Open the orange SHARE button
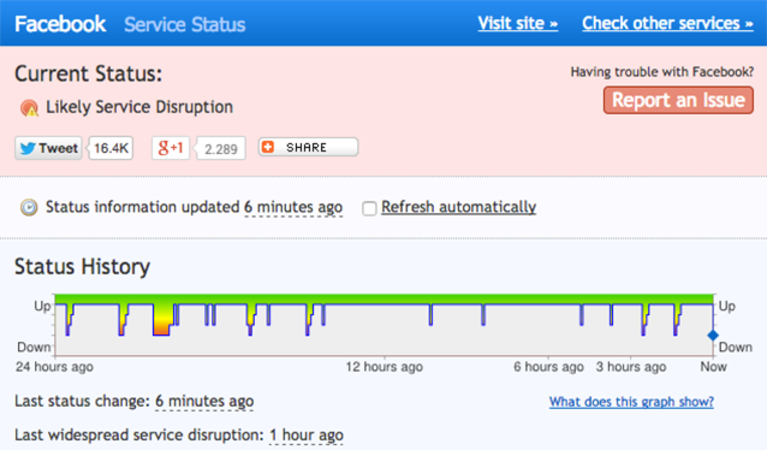This screenshot has height=450, width=767. coord(308,147)
